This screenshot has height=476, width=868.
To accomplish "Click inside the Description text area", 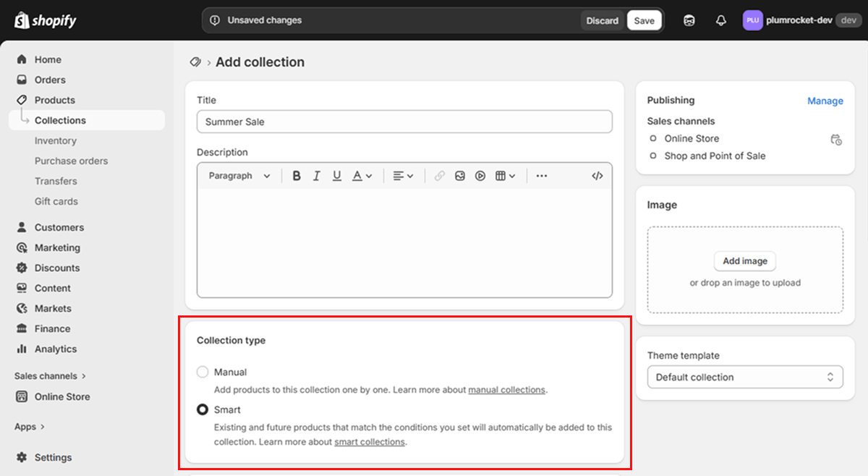I will (404, 242).
